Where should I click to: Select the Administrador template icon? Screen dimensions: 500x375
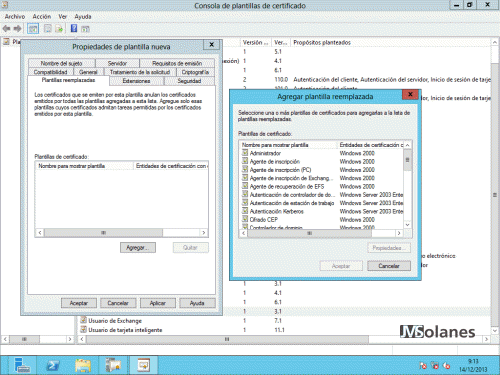[x=245, y=153]
